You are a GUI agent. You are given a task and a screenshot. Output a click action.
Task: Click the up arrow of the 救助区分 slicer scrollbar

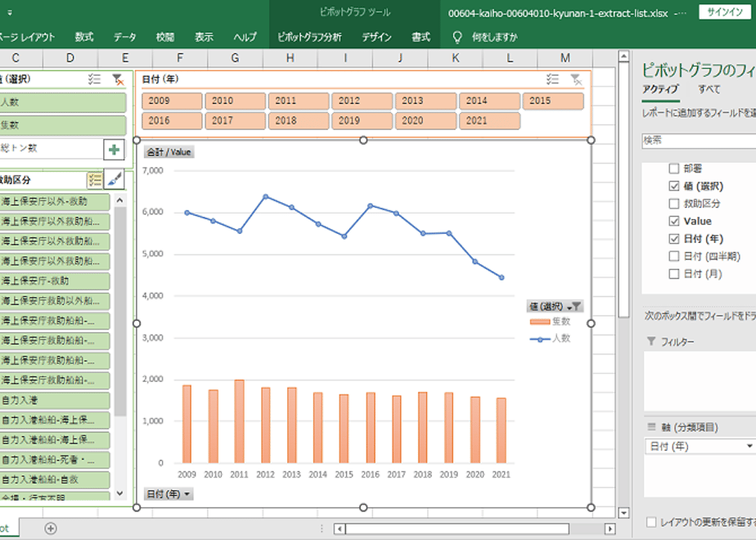(x=120, y=200)
